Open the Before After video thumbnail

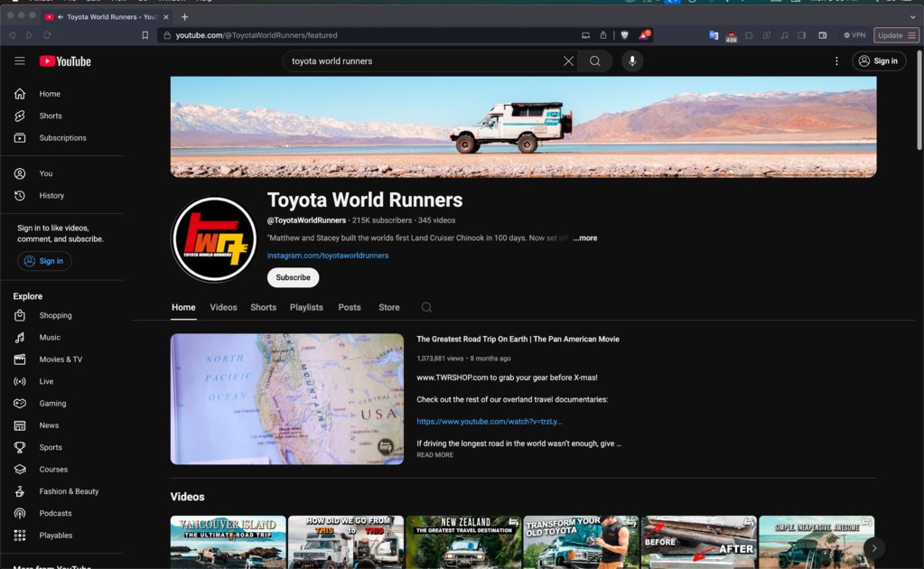pyautogui.click(x=699, y=542)
